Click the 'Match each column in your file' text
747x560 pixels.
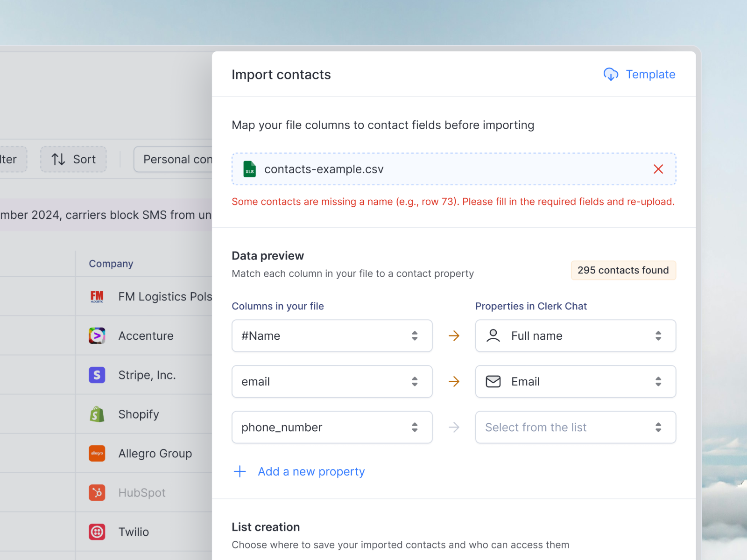point(352,273)
